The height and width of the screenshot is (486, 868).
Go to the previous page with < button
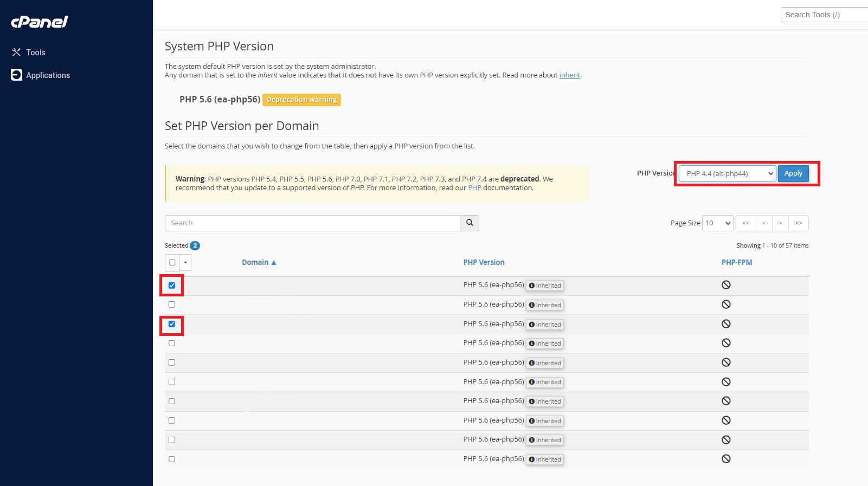(x=764, y=223)
